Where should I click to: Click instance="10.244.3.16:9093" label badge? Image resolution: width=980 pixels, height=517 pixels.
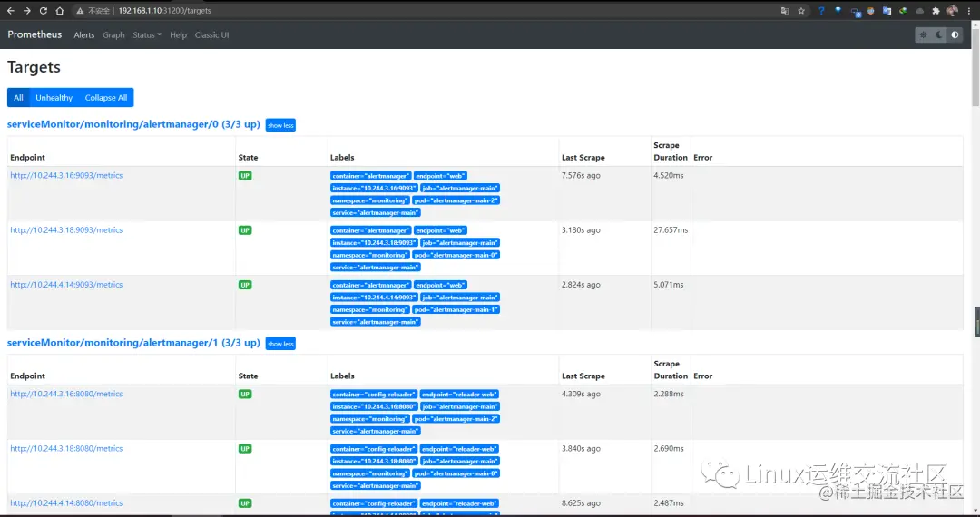[374, 188]
